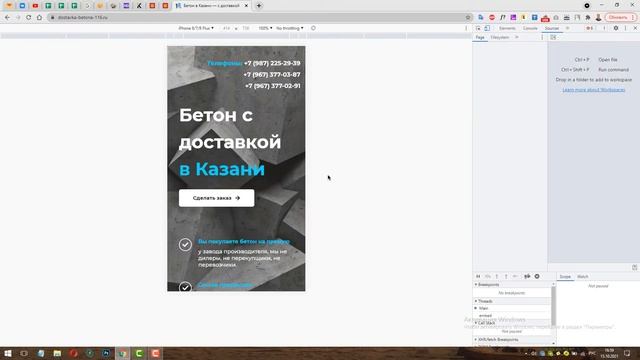Viewport: 640px width, 360px height.
Task: Open the device toolbar three-dot options
Action: coord(466,28)
